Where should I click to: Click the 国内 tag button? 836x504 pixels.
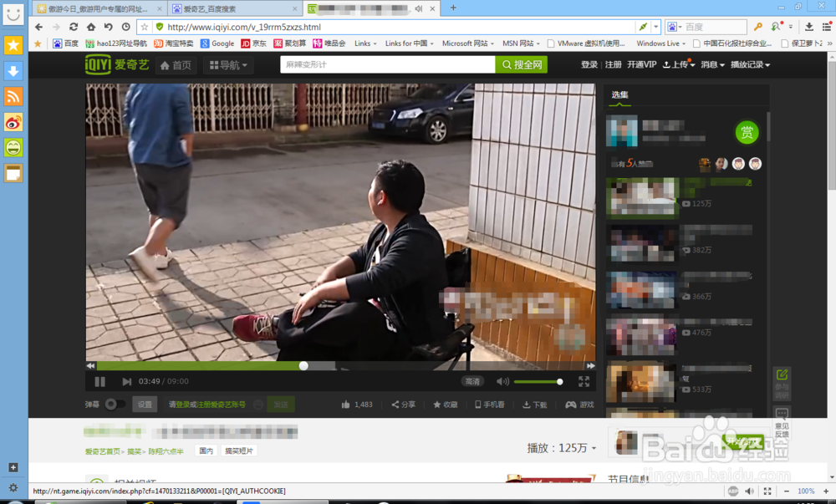(206, 451)
